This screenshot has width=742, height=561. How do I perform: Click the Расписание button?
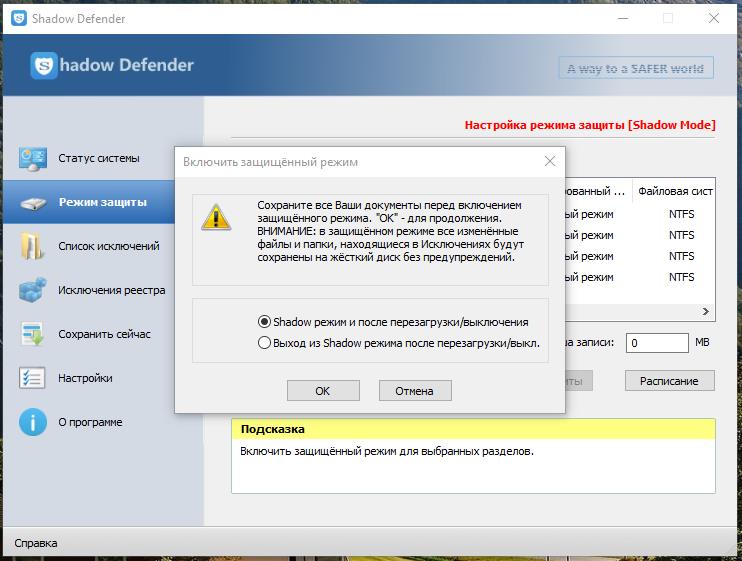(670, 381)
